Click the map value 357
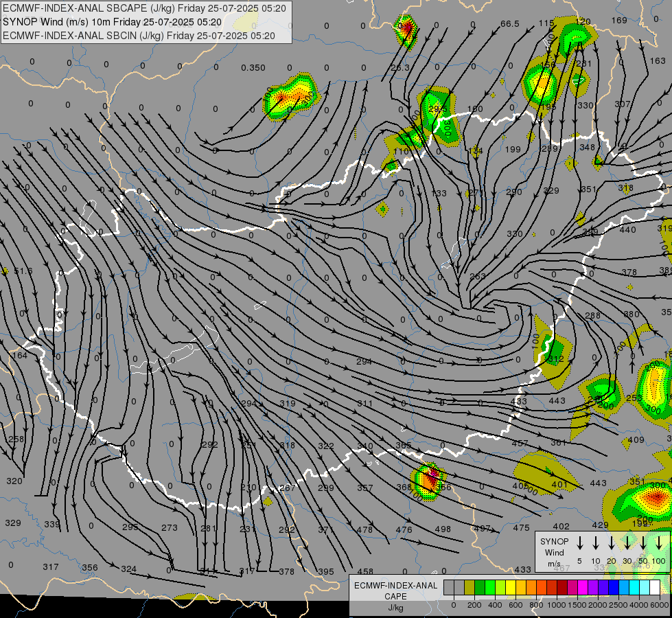This screenshot has width=672, height=618. click(x=364, y=488)
